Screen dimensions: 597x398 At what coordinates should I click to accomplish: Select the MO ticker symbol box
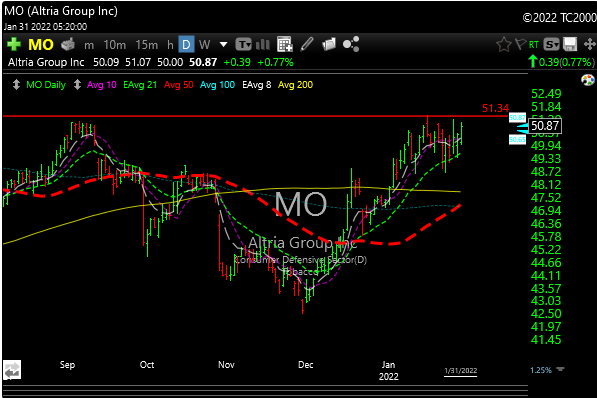click(41, 45)
